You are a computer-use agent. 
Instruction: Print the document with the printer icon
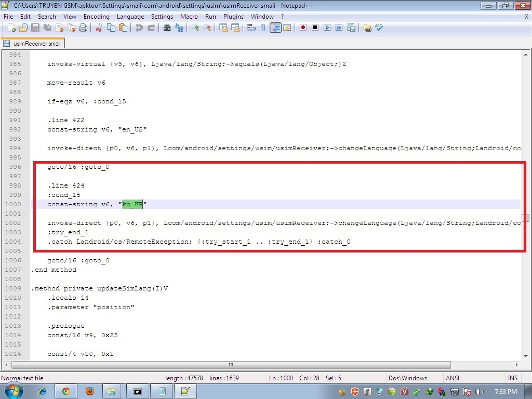click(83, 28)
